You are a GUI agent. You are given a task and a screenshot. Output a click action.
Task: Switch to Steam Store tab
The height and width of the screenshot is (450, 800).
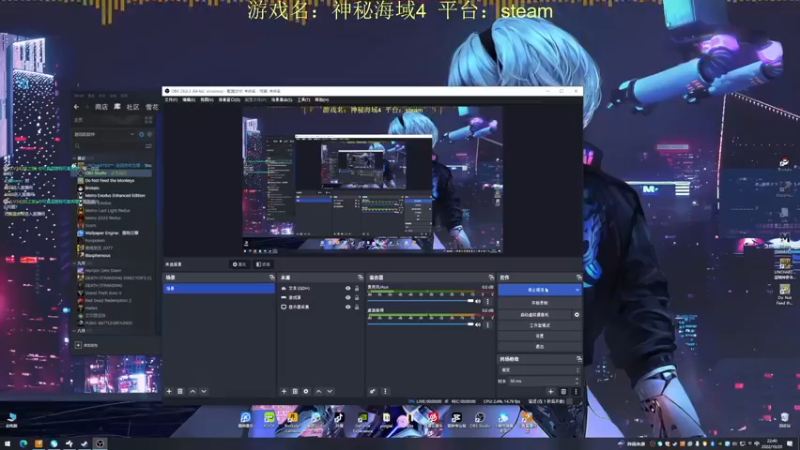click(101, 107)
